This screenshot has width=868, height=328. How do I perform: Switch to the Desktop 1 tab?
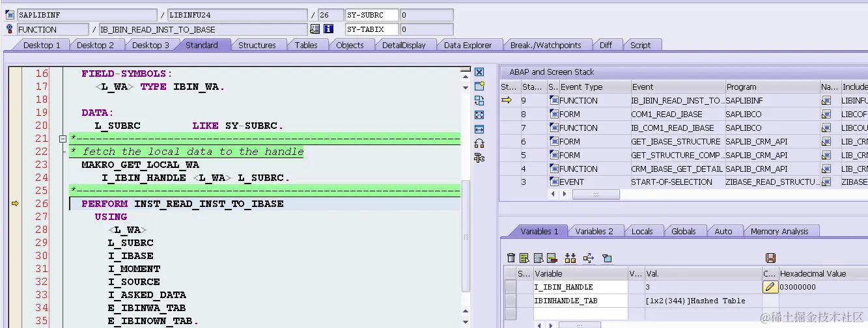[42, 45]
